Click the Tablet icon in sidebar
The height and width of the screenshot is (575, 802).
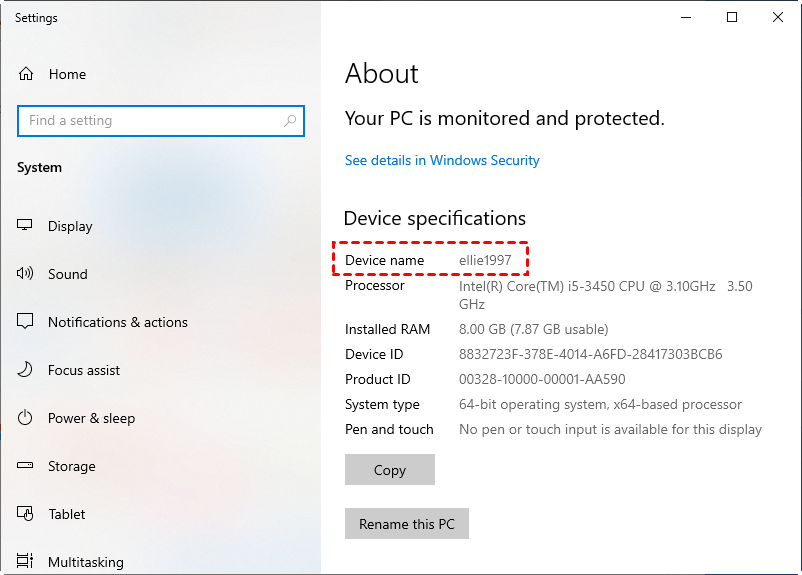pos(26,514)
